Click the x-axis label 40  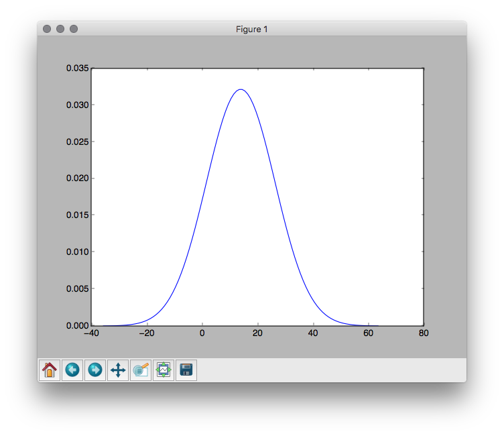pyautogui.click(x=313, y=333)
